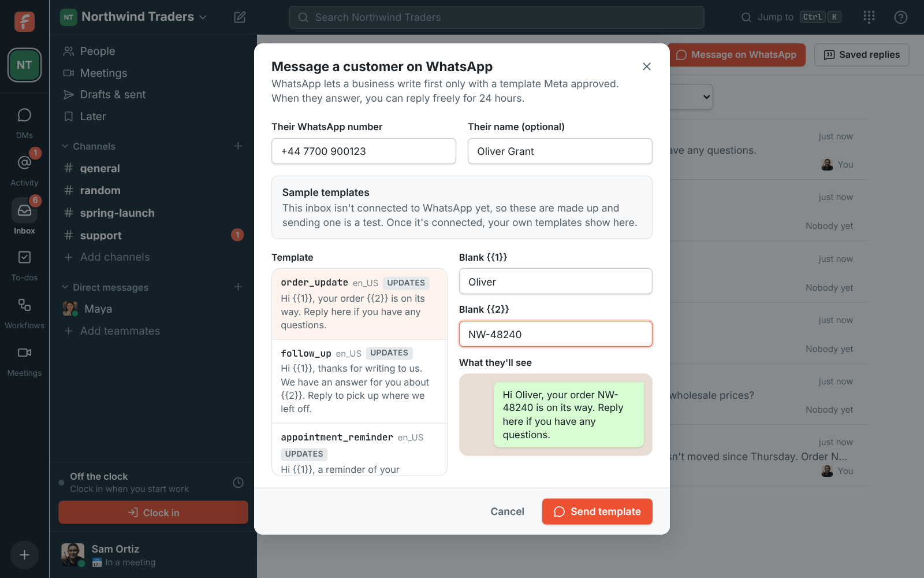Click the Message on WhatsApp button
Image resolution: width=924 pixels, height=578 pixels.
pos(737,55)
